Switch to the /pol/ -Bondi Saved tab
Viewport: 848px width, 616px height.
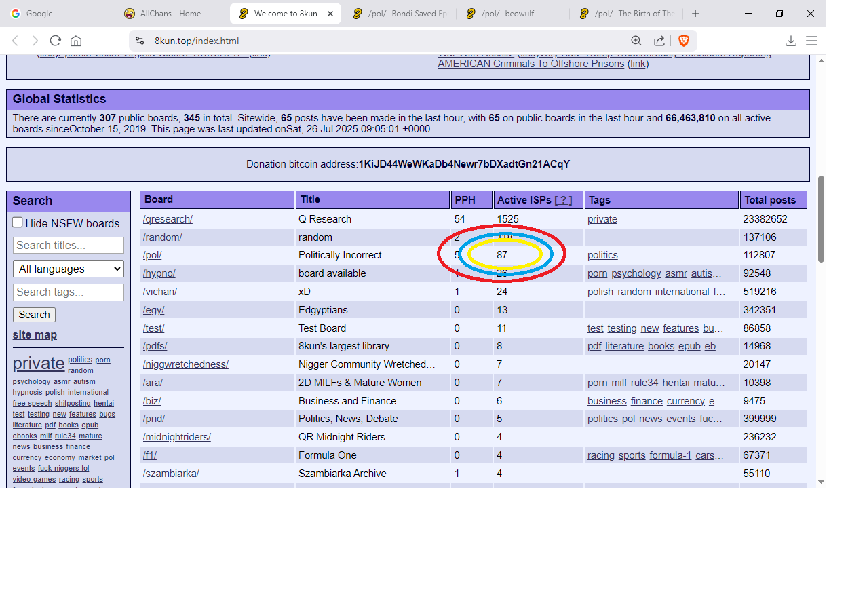click(x=400, y=14)
